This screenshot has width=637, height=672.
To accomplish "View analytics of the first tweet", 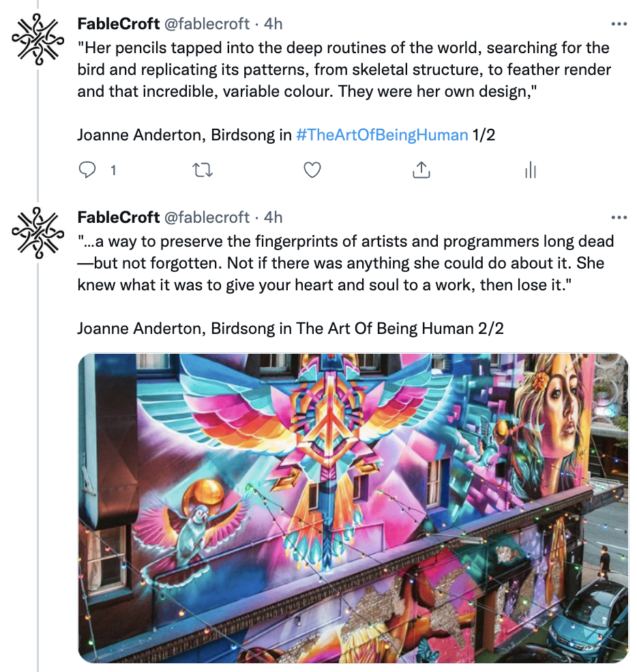I will pyautogui.click(x=531, y=170).
